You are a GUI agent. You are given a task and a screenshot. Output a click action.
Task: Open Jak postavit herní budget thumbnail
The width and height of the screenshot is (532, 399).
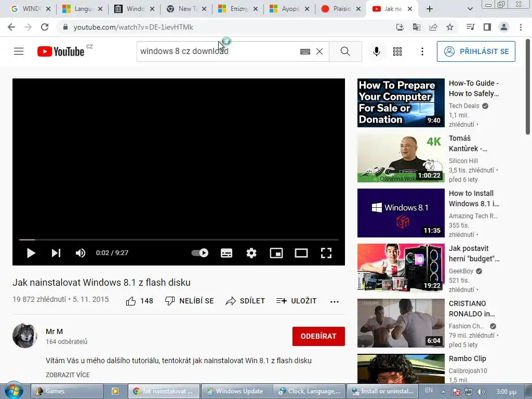coord(401,268)
